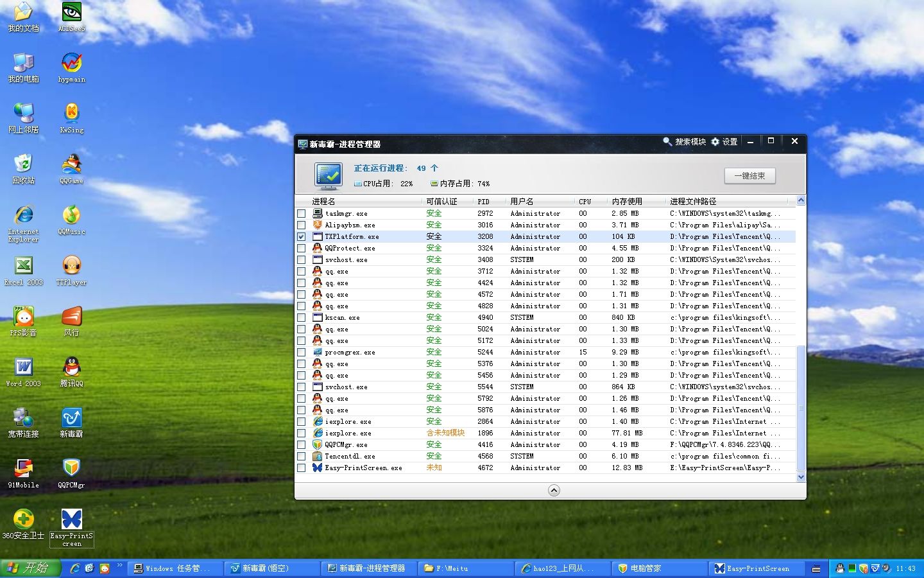924x578 pixels.
Task: Click the process list scrollbar thumb
Action: pyautogui.click(x=801, y=408)
